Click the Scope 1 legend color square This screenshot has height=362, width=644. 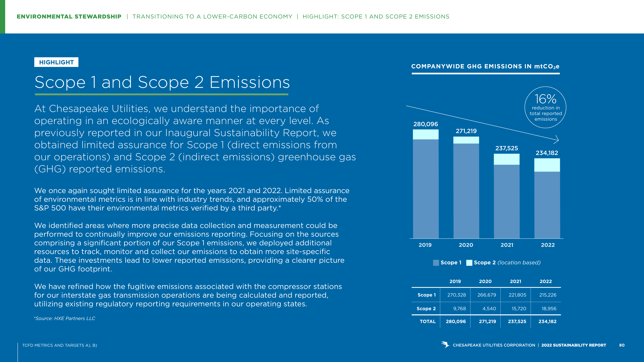point(436,263)
